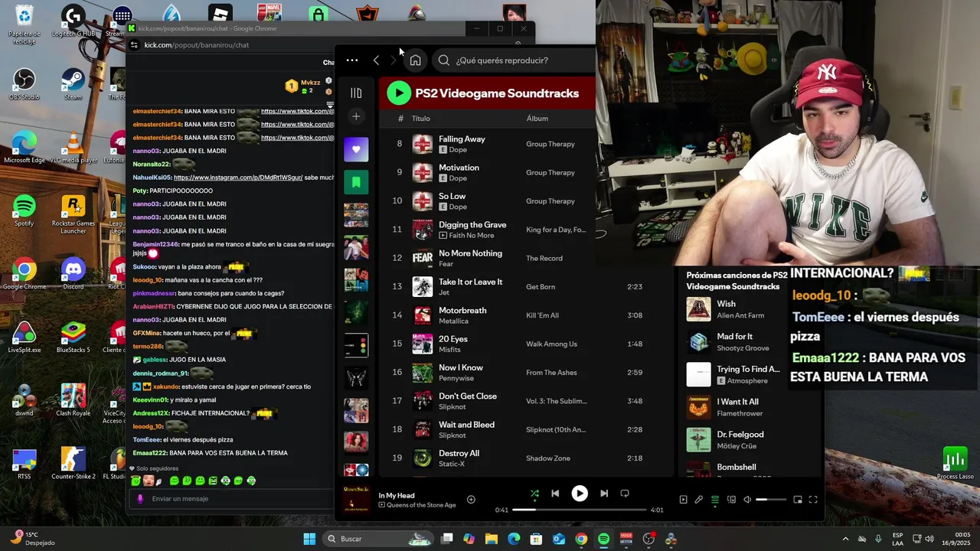Skip to previous track
The image size is (980, 551).
coord(555,494)
